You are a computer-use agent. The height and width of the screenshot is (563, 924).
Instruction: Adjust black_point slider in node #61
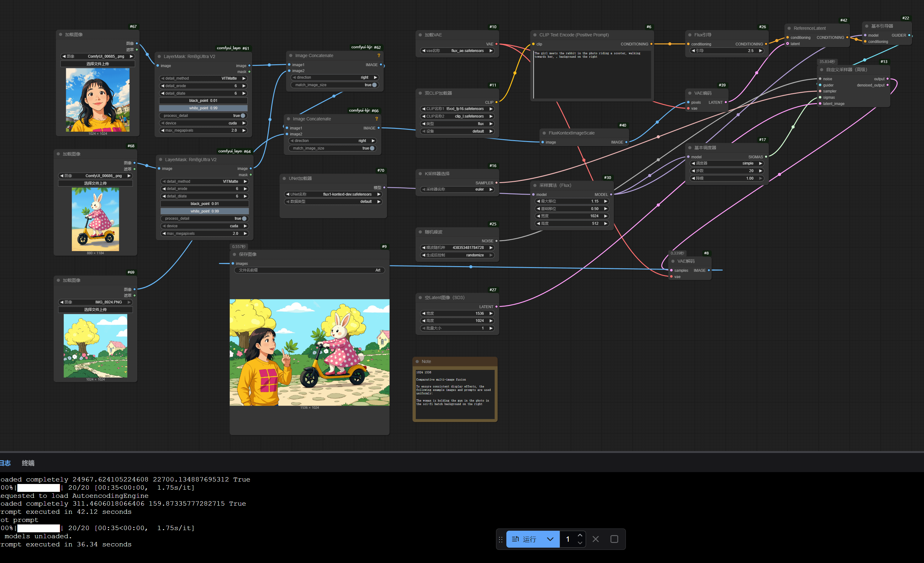coord(203,100)
